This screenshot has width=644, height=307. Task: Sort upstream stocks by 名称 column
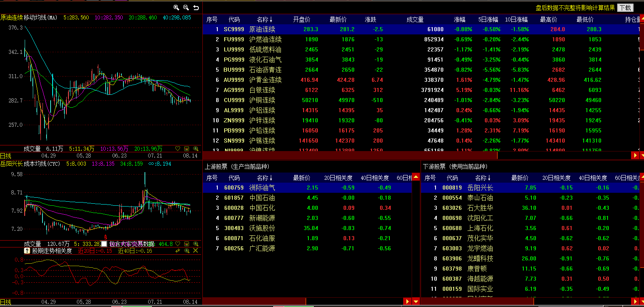(x=264, y=178)
